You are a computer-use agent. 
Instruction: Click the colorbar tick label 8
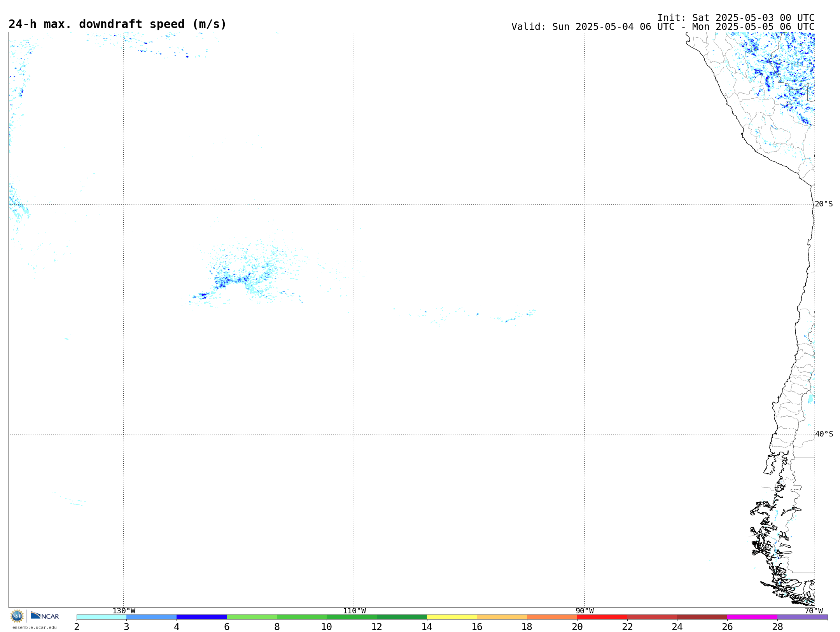click(277, 627)
